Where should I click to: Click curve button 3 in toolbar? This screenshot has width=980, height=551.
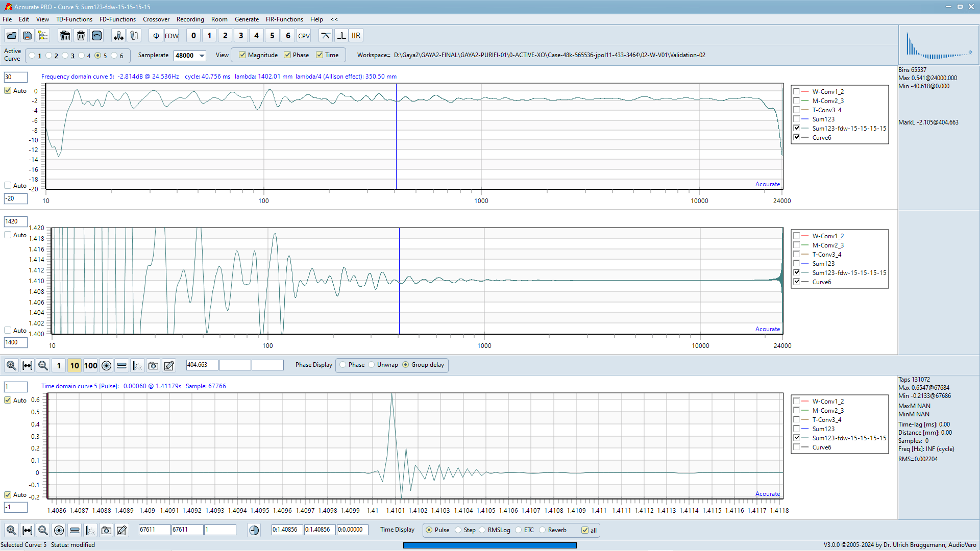241,36
